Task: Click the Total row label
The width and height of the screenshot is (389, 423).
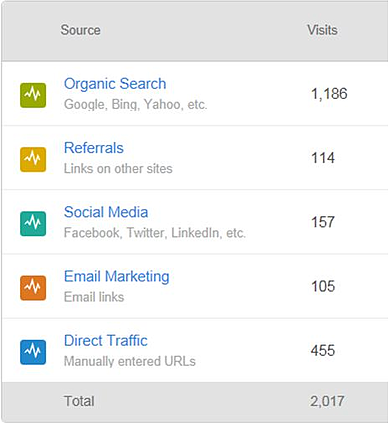Action: 79,401
